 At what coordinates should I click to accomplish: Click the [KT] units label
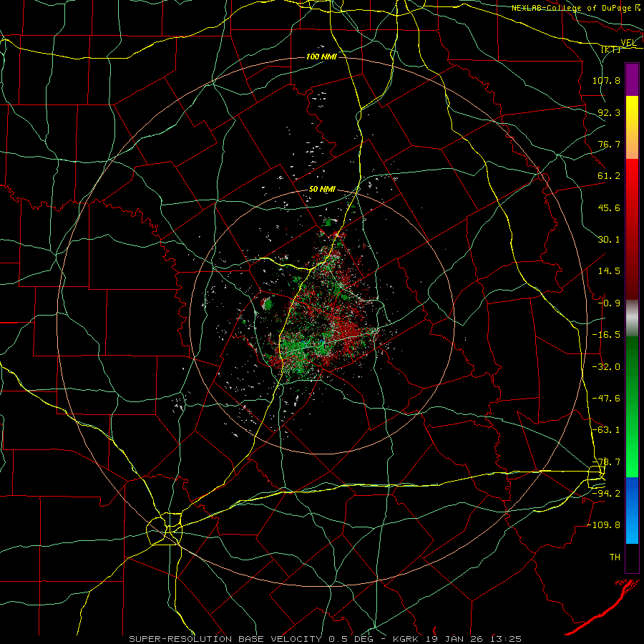(610, 49)
